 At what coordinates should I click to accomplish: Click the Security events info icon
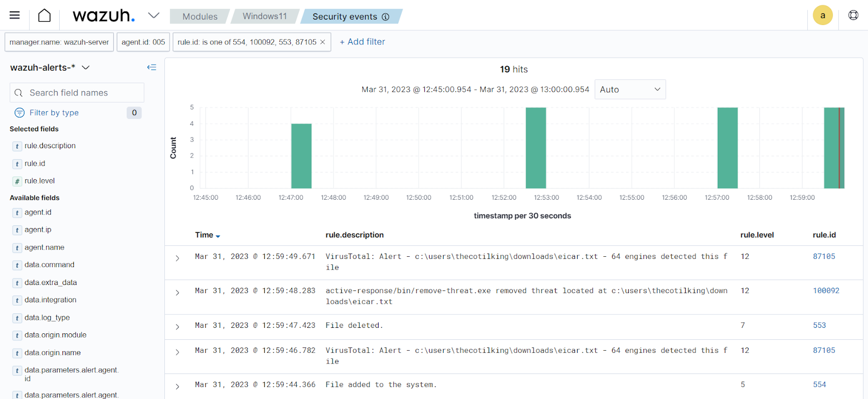(x=386, y=17)
